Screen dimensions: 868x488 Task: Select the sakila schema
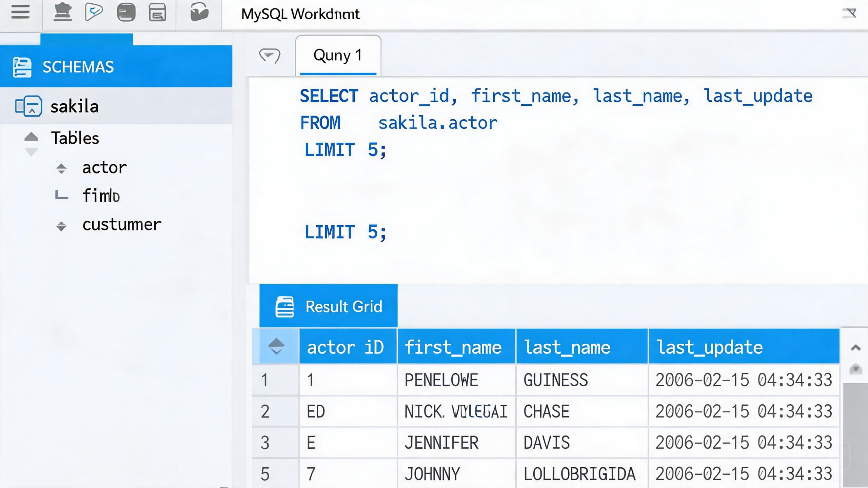point(116,106)
